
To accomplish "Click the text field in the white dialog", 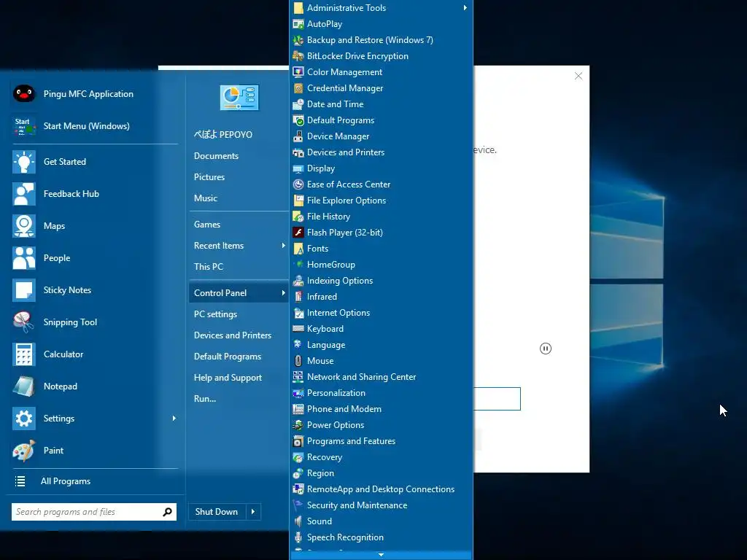I will click(496, 399).
